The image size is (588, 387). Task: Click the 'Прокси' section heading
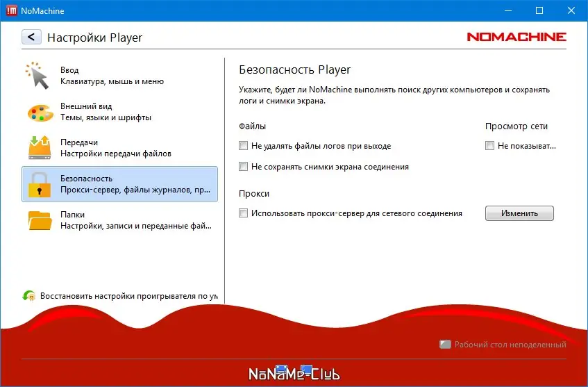254,194
